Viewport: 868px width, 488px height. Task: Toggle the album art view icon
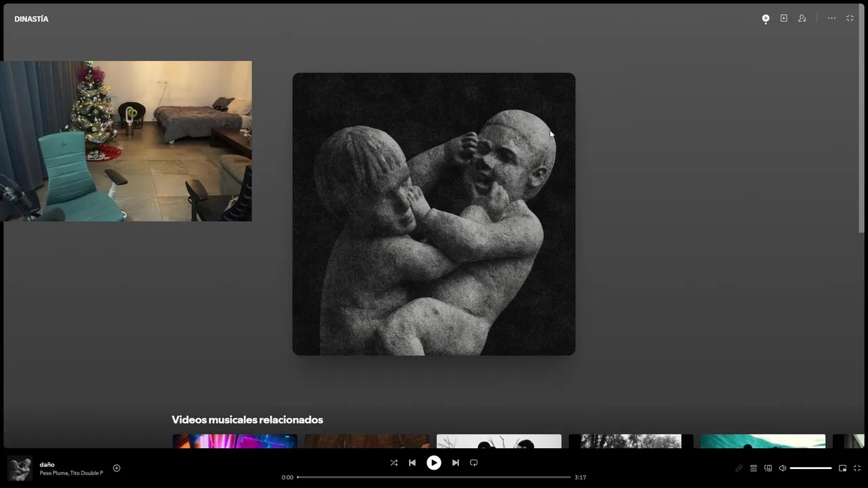tap(766, 18)
